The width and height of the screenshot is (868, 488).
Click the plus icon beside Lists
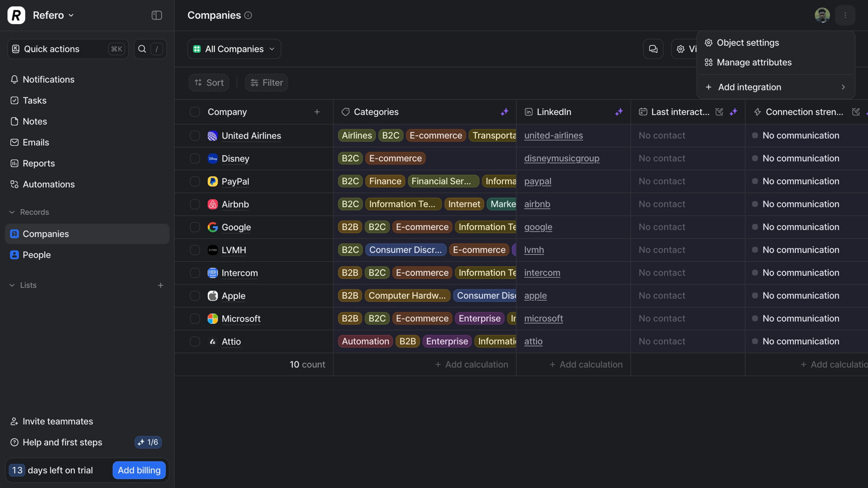(x=160, y=285)
